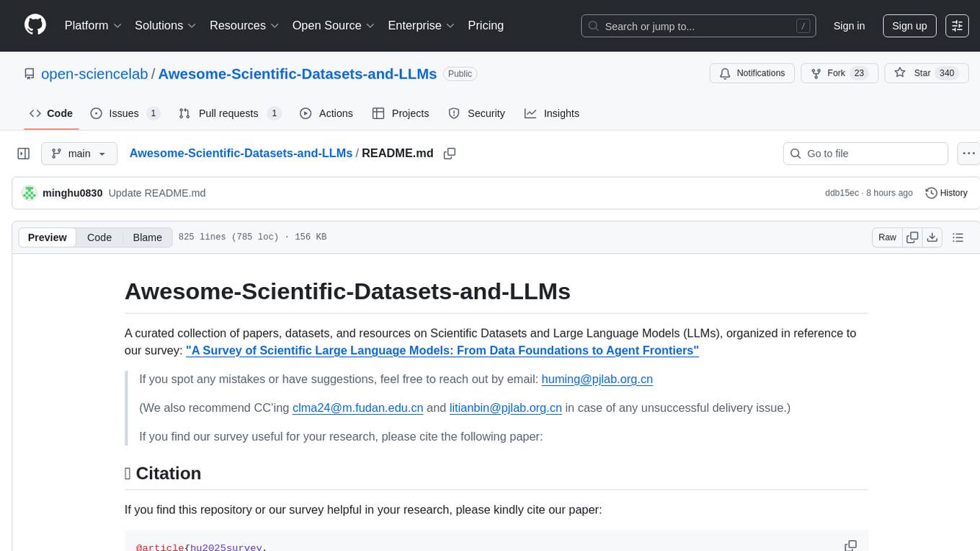
Task: Sign in to GitHub
Action: click(x=849, y=26)
